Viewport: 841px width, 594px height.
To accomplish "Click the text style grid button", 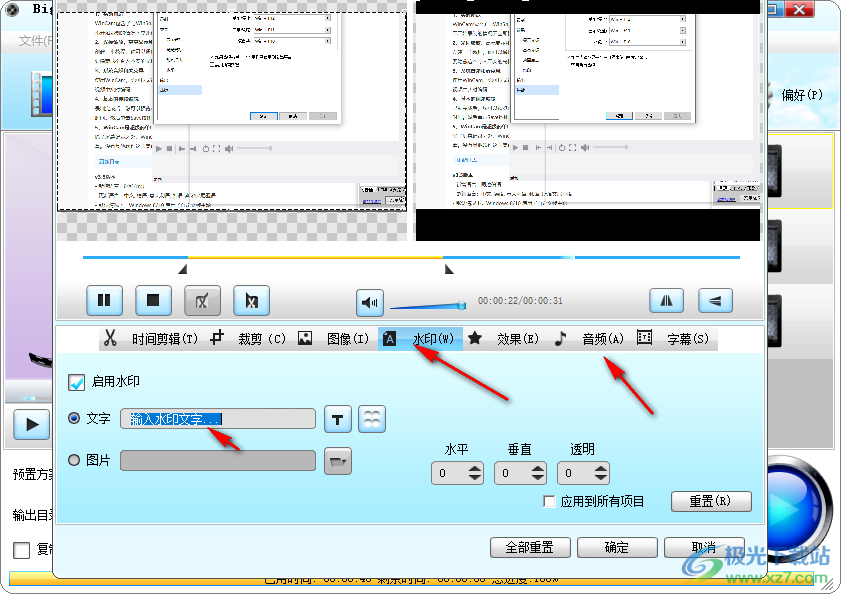I will 372,419.
